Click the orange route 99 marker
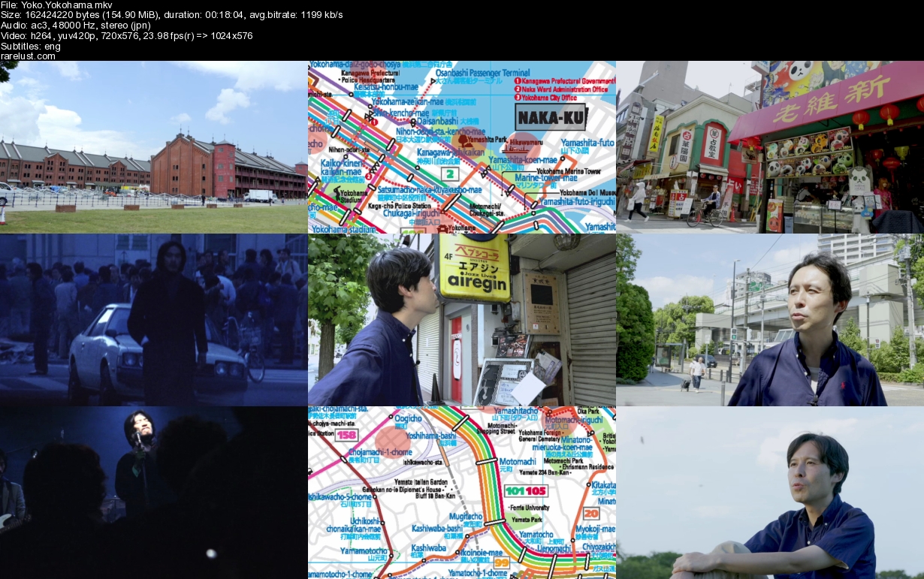The width and height of the screenshot is (924, 579). click(501, 562)
